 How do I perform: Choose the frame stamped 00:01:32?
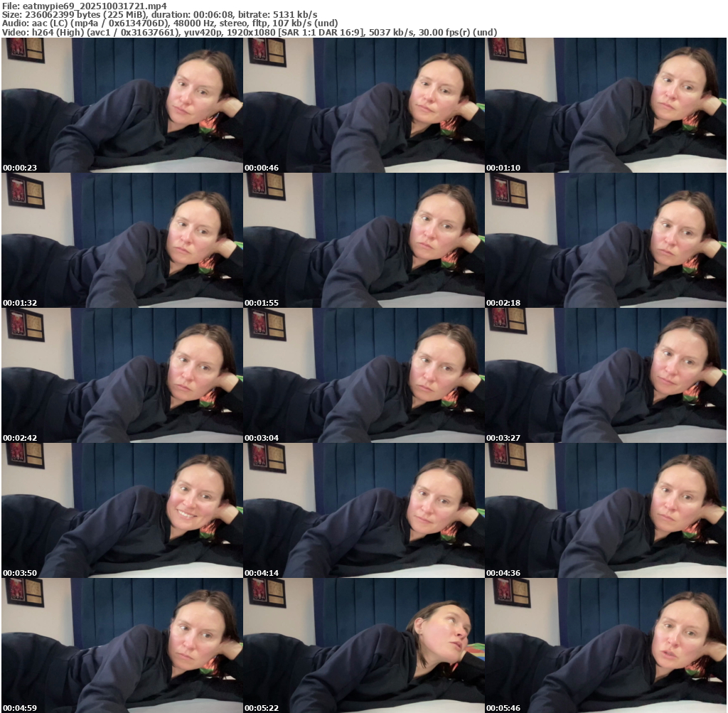pyautogui.click(x=122, y=240)
